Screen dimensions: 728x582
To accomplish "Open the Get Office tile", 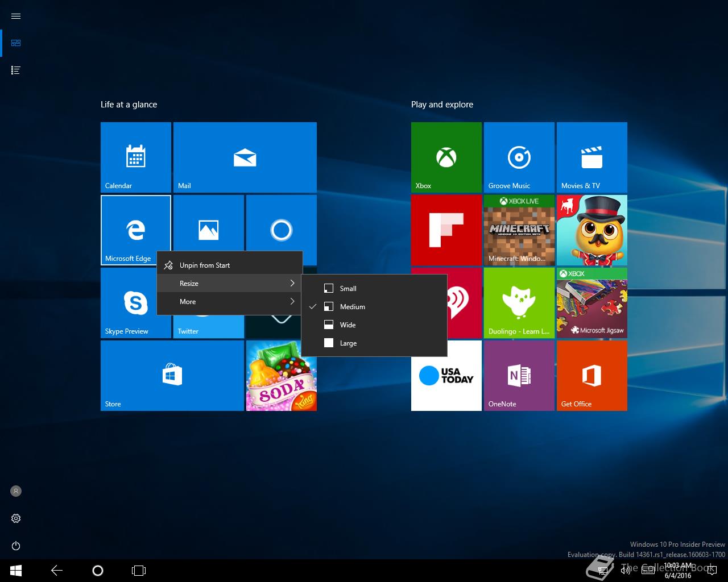I will click(x=592, y=376).
